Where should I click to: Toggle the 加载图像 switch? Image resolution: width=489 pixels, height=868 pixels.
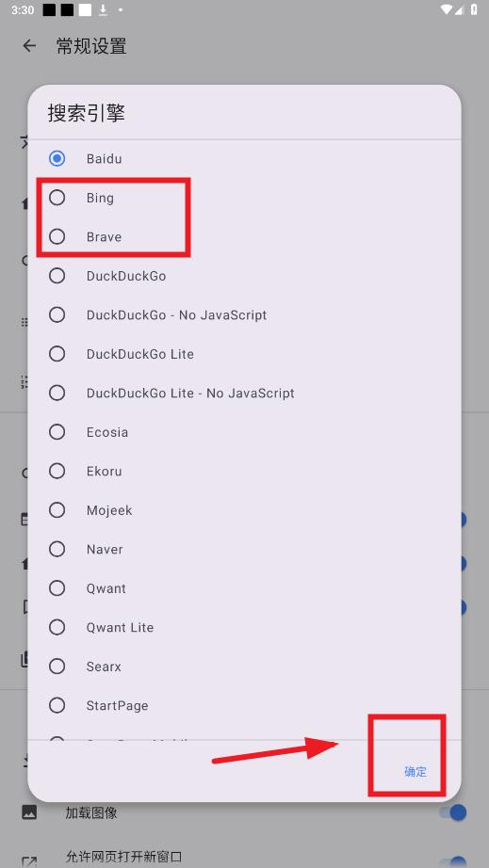pos(453,812)
